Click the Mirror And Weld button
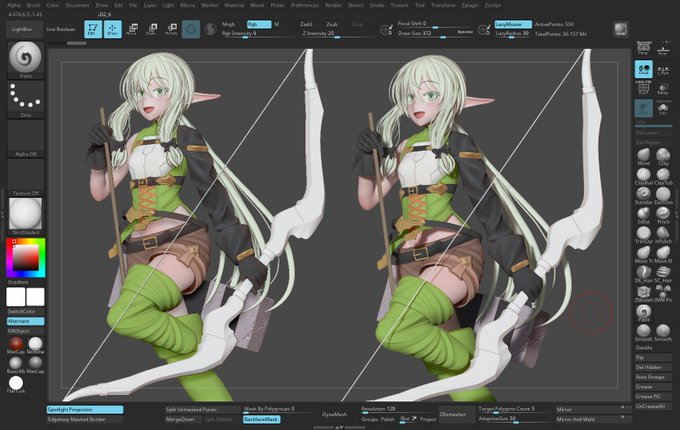 (593, 419)
